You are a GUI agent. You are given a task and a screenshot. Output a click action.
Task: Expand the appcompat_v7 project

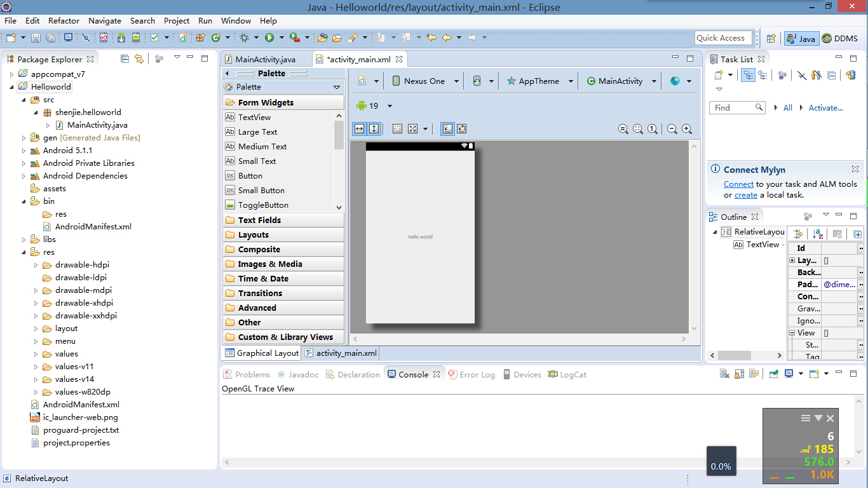pyautogui.click(x=11, y=74)
